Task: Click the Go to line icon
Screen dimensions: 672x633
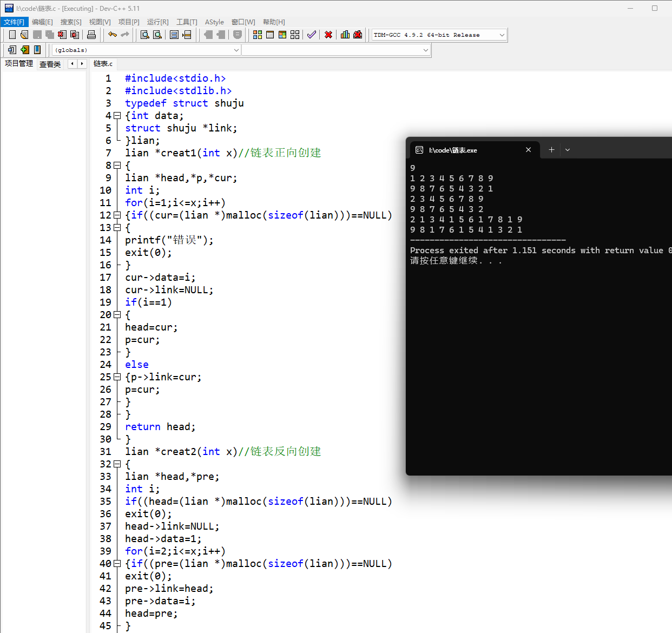Action: [187, 35]
